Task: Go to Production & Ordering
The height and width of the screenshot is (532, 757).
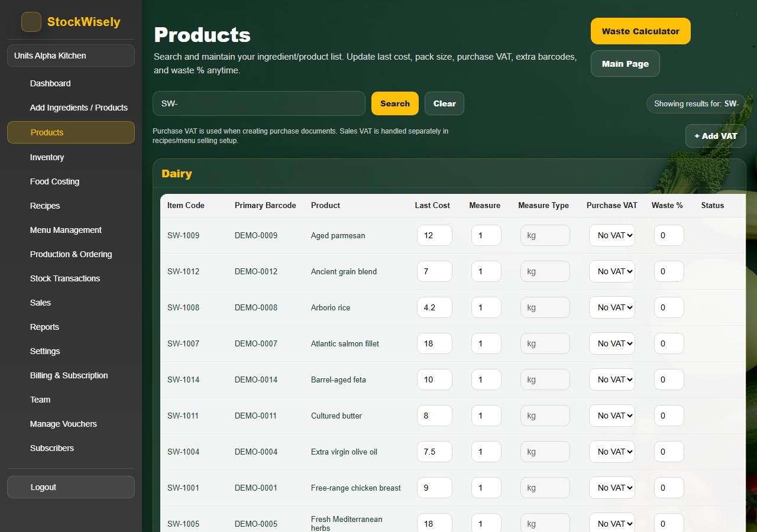Action: pos(71,254)
